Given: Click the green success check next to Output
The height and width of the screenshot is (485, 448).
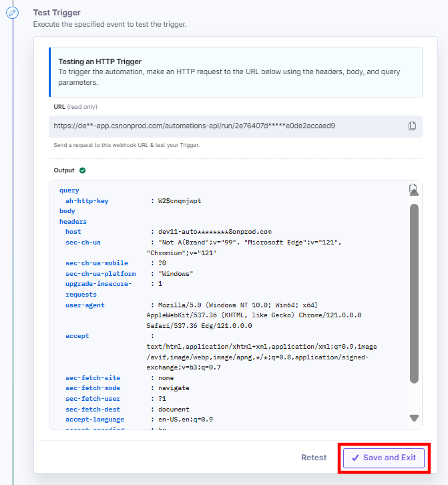Looking at the screenshot, I should coord(82,170).
